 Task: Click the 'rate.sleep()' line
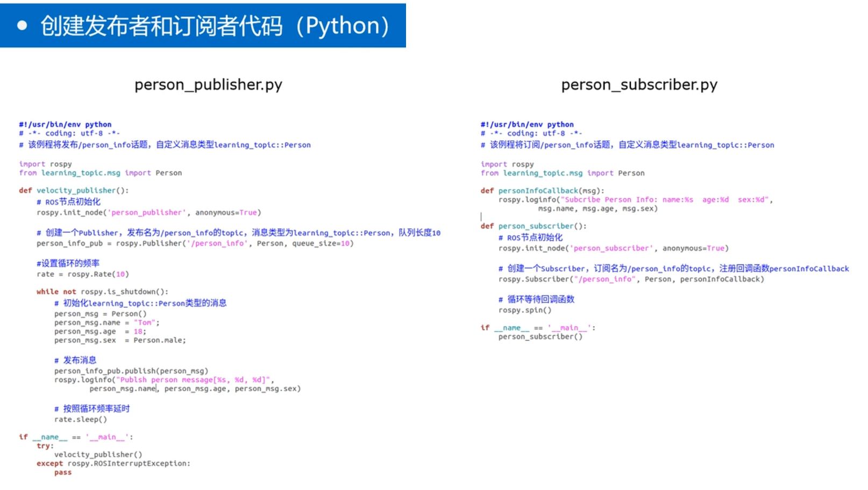pos(81,420)
